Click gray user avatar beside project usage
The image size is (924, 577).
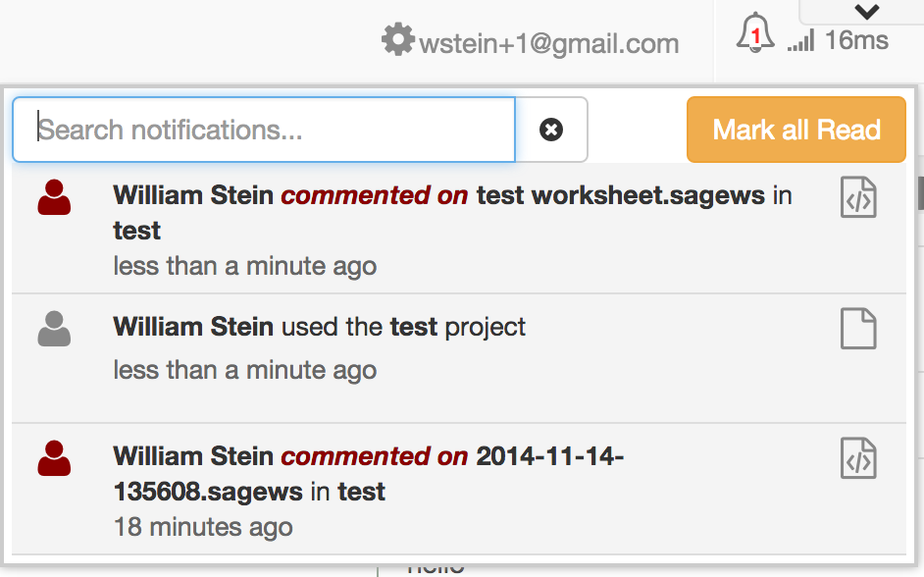54,329
